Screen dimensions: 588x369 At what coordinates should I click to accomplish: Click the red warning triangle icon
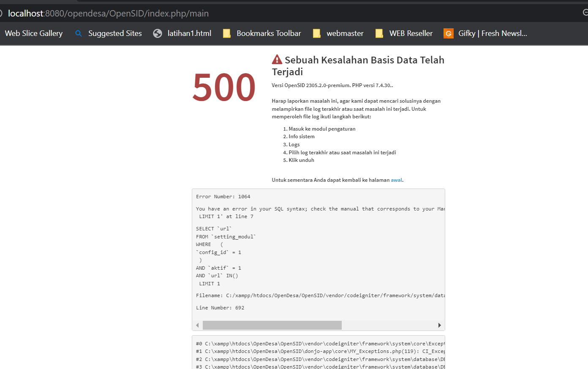[277, 59]
